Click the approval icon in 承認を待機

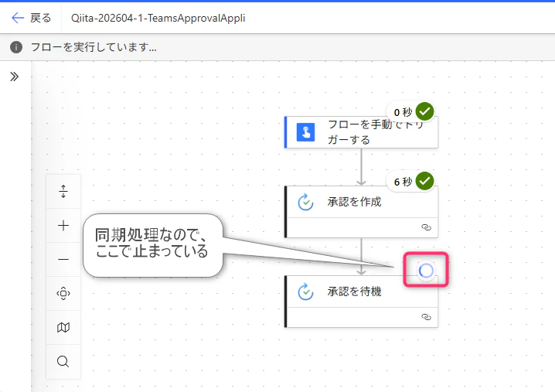pyautogui.click(x=305, y=291)
